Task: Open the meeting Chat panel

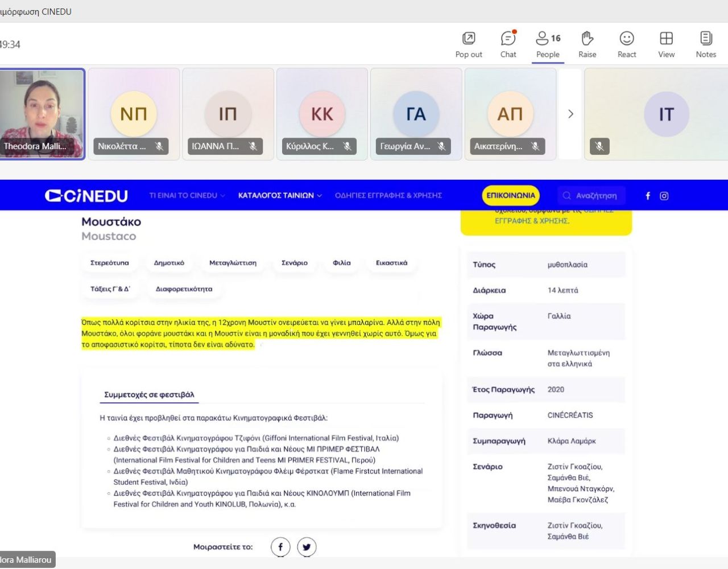Action: (x=508, y=44)
